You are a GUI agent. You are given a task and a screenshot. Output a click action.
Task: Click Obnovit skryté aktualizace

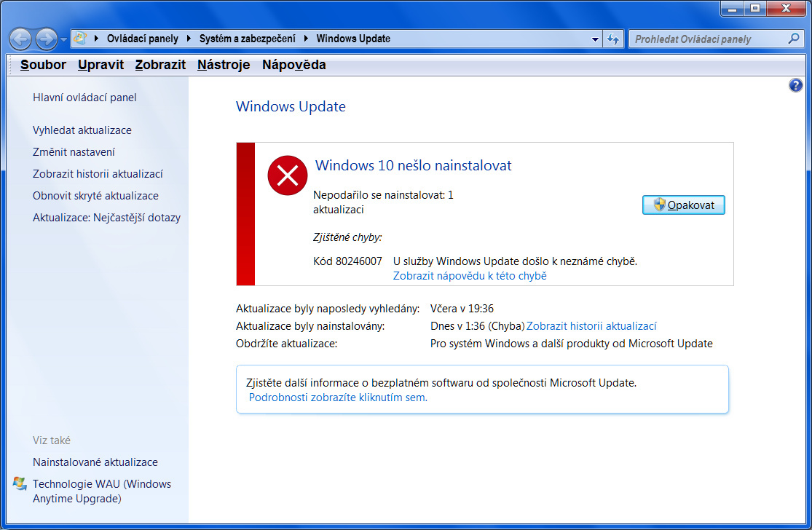[x=95, y=196]
